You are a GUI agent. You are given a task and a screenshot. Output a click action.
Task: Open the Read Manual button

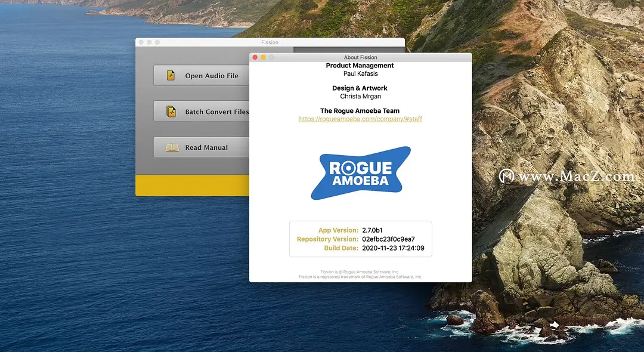[x=202, y=147]
